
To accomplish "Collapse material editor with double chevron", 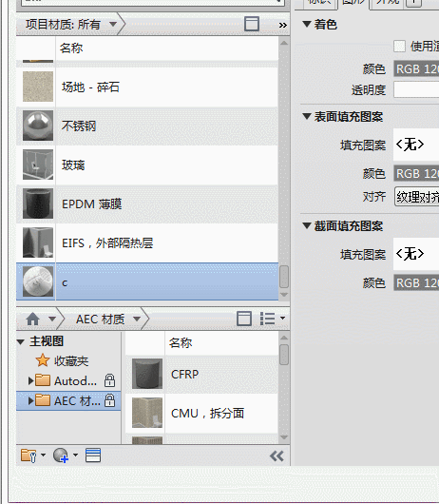I will 277,456.
